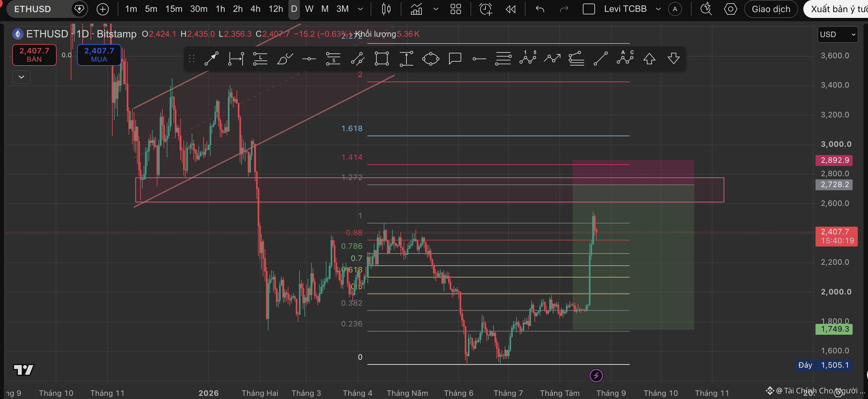The height and width of the screenshot is (399, 868).
Task: Switch to the 3M timeframe
Action: click(x=342, y=9)
